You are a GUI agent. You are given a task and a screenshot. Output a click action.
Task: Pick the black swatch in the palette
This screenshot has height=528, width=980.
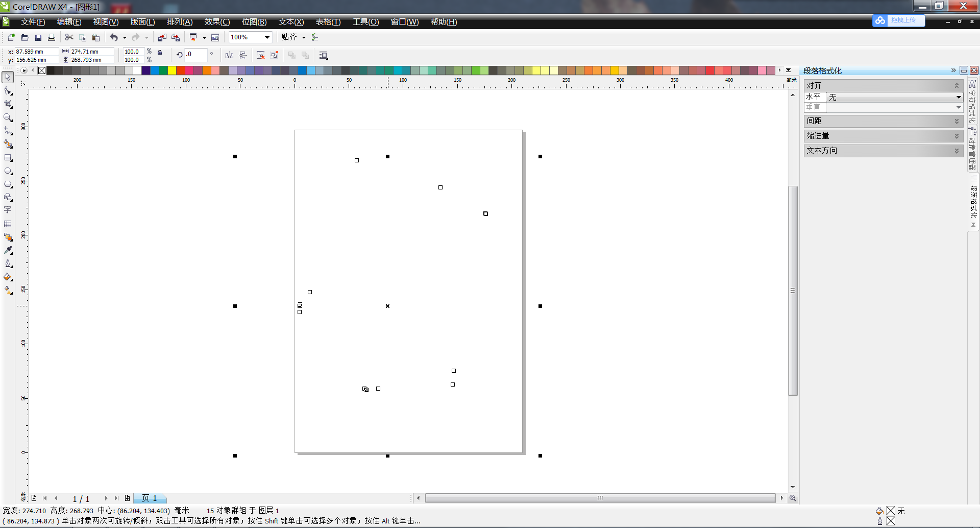51,70
